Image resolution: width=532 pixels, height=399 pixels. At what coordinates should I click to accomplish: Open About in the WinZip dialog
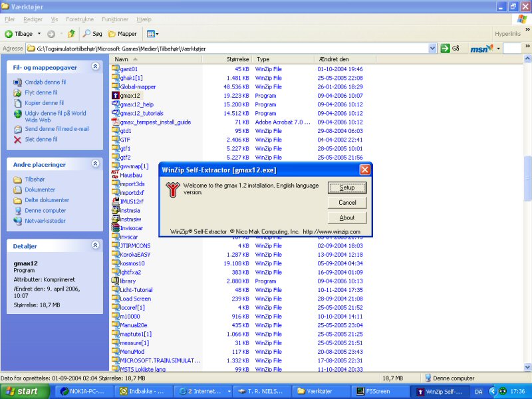click(x=347, y=218)
